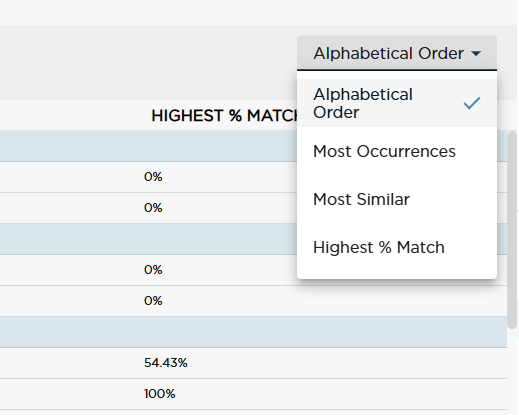This screenshot has height=415, width=519.
Task: Select the 0% row just below middle blue band
Action: point(148,270)
